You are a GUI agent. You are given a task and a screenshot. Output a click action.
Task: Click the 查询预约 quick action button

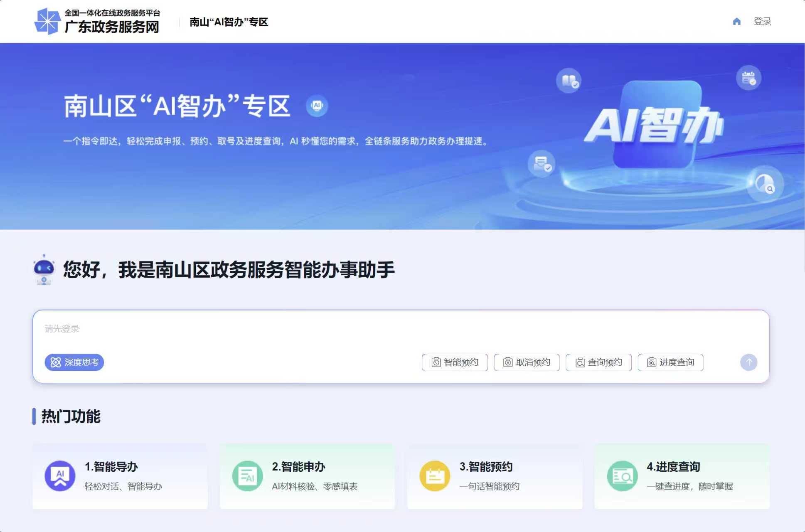[598, 362]
